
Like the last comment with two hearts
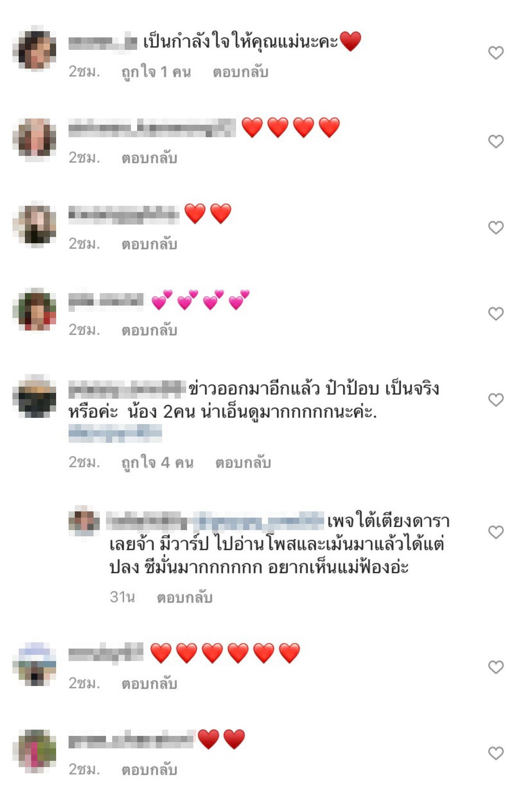tap(495, 753)
